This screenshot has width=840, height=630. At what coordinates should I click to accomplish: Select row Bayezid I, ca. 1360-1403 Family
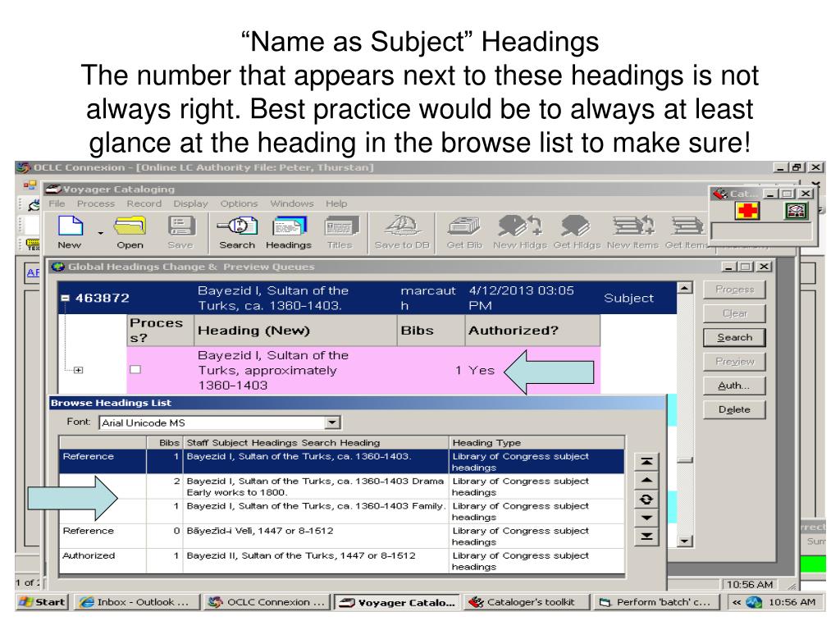pyautogui.click(x=342, y=512)
